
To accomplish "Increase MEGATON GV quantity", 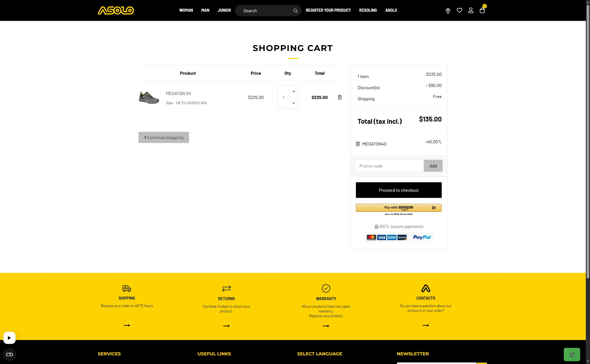I will tap(294, 91).
